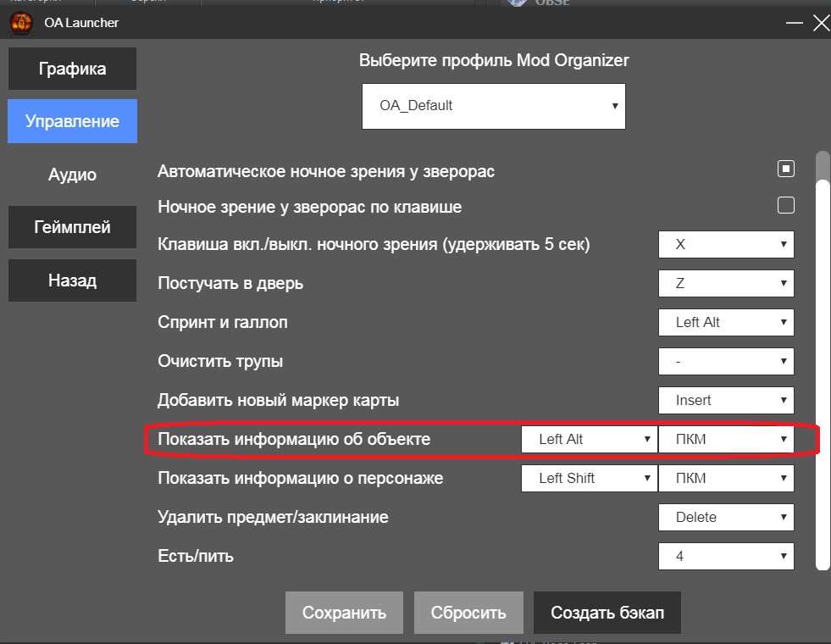Disable Автоматическое ночное зрения у зверорас checkbox
Screen dimensions: 831x644
coord(786,169)
